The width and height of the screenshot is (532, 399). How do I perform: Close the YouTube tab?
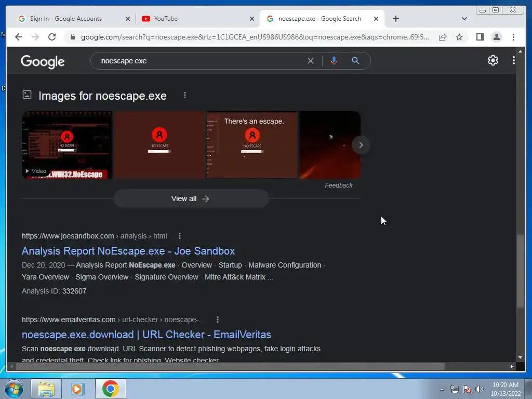coord(252,19)
